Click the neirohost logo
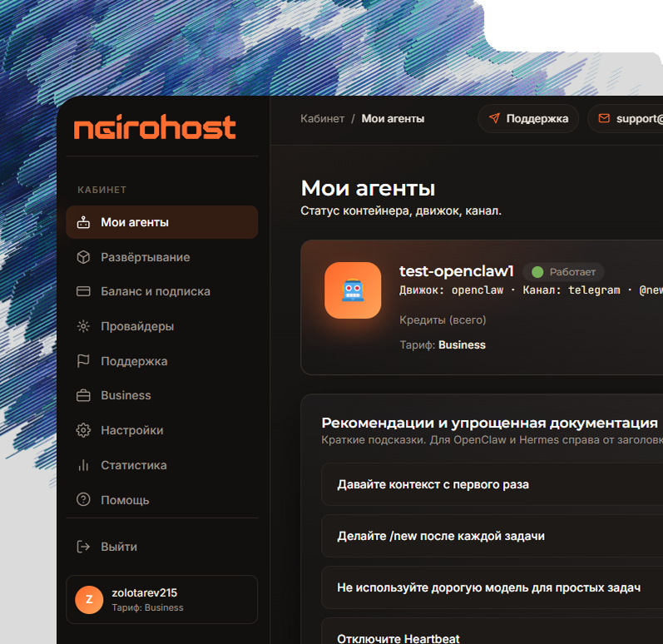This screenshot has height=644, width=663. click(x=155, y=126)
